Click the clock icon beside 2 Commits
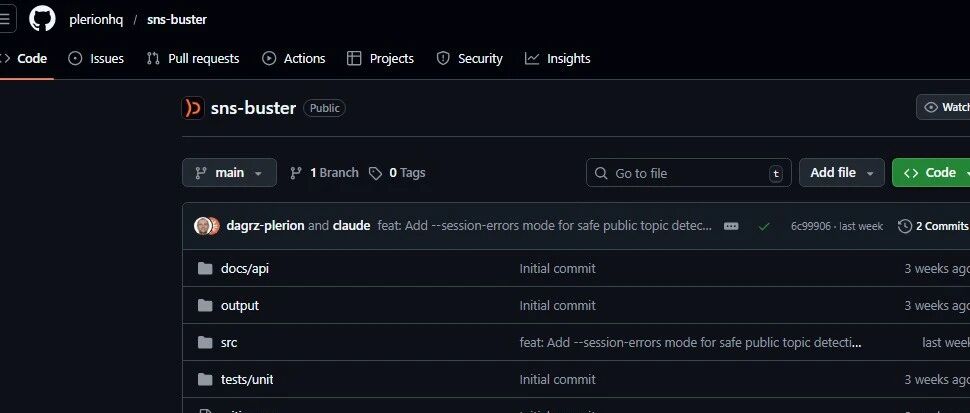 point(904,226)
